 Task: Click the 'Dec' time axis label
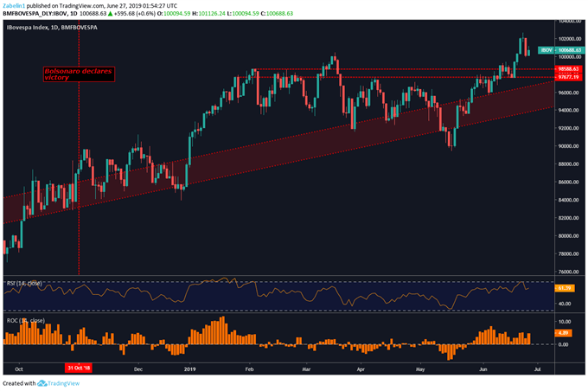point(138,369)
